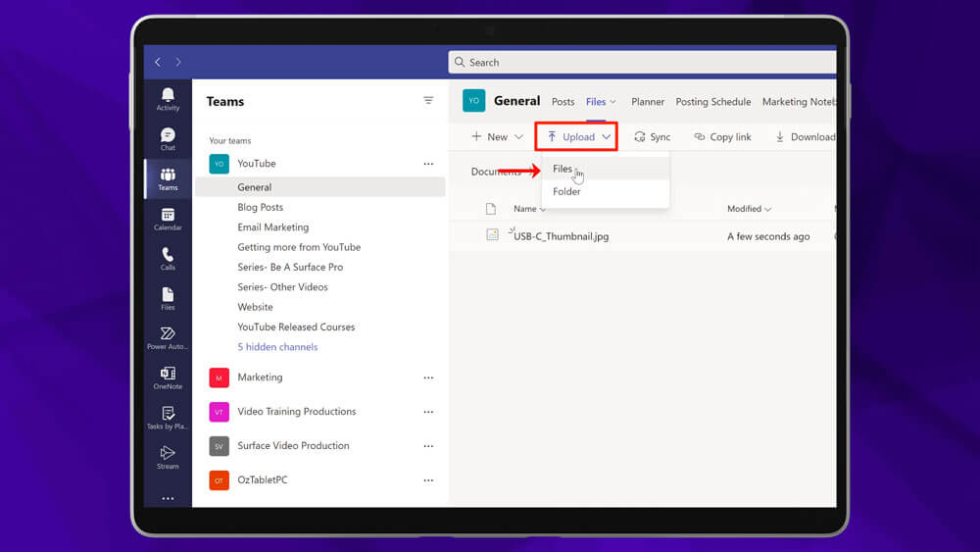
Task: Choose Files from the Upload menu
Action: (x=563, y=169)
